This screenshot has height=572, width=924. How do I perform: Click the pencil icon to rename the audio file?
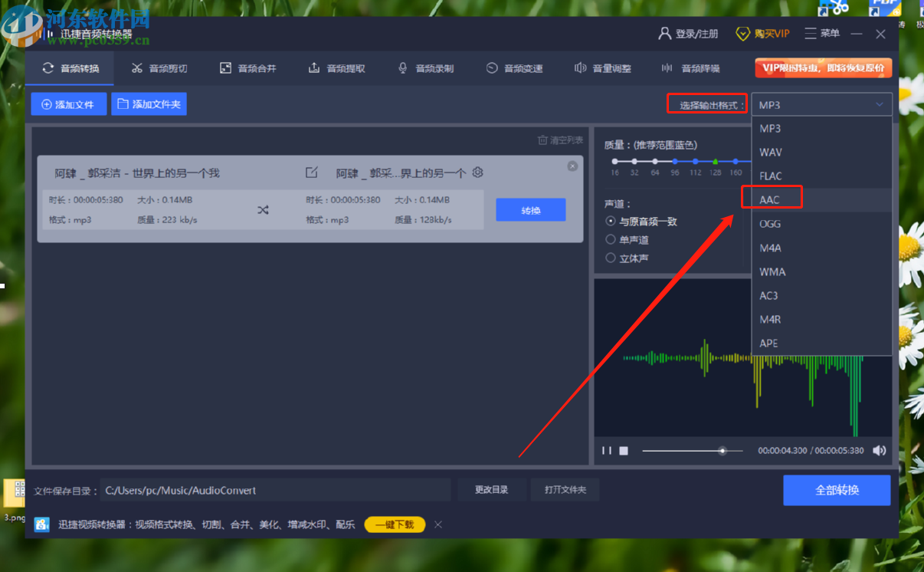pyautogui.click(x=311, y=173)
